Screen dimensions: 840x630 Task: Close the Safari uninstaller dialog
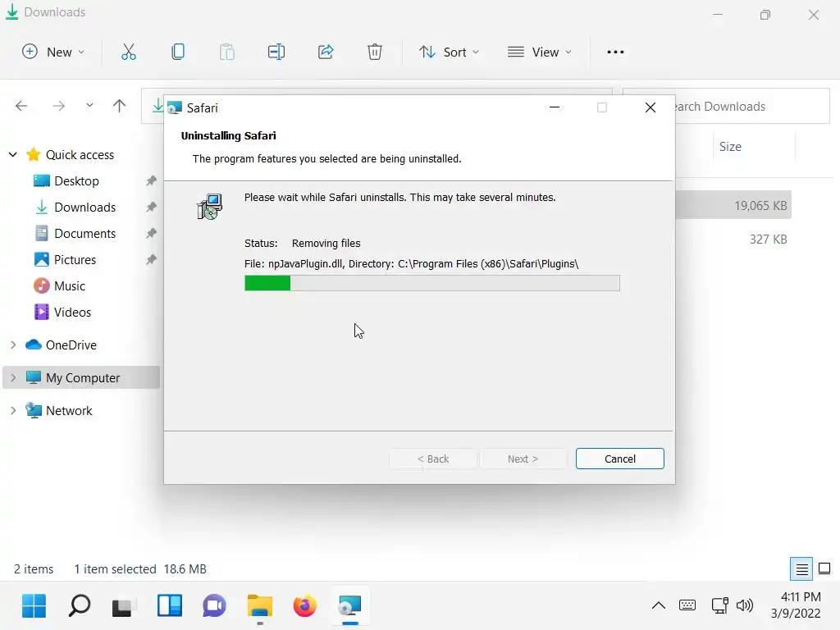click(651, 107)
